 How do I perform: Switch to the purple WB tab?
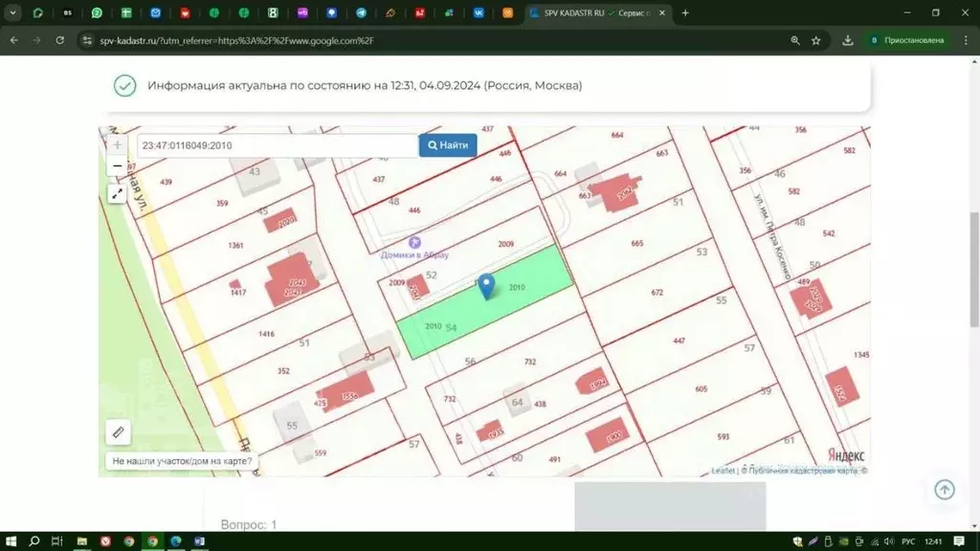coord(302,12)
